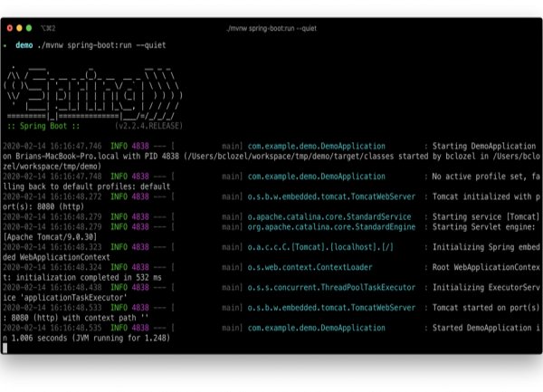Click 'Starting Servlet engine:' log message
Viewport: 543px width, 392px height.
point(484,227)
